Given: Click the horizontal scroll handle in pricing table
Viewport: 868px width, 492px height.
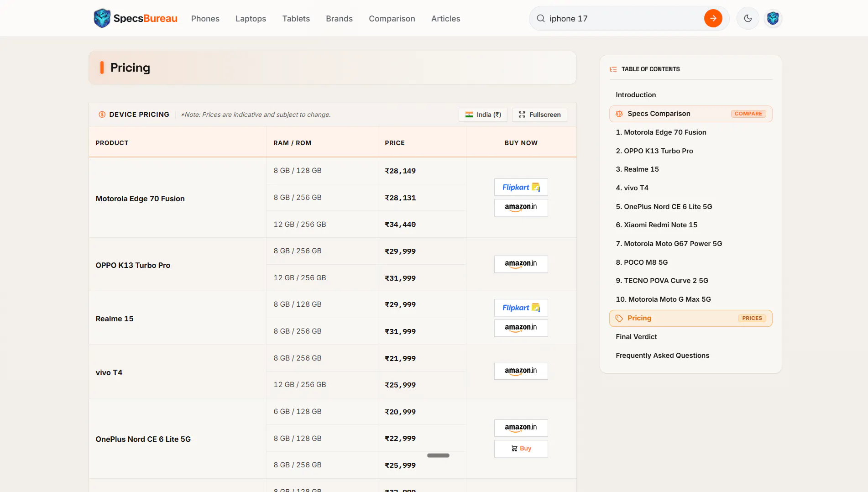Looking at the screenshot, I should point(438,455).
